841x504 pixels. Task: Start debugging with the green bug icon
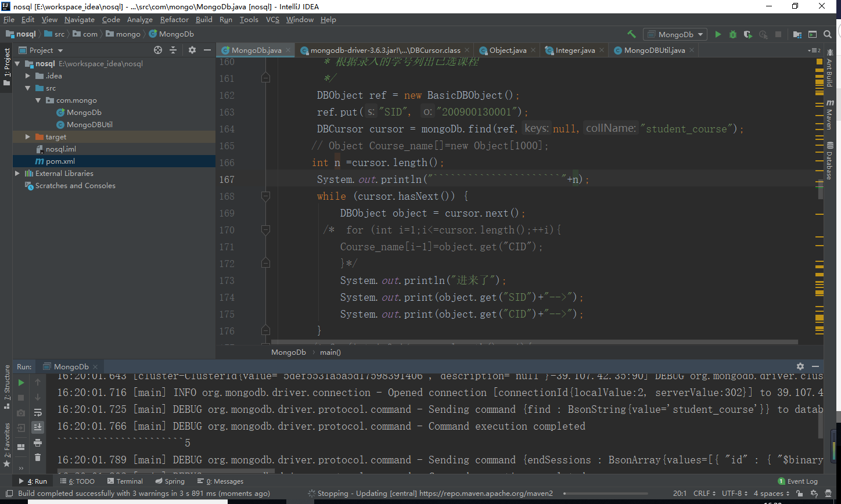pyautogui.click(x=733, y=34)
